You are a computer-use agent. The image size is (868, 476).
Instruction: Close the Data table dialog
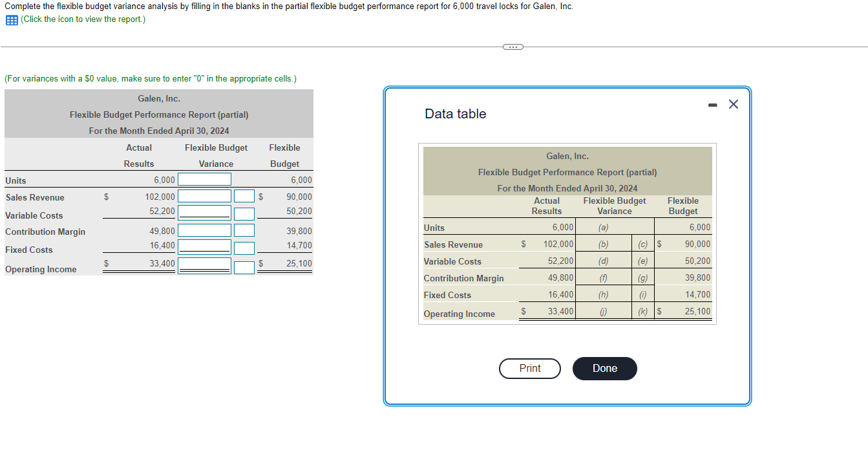733,104
